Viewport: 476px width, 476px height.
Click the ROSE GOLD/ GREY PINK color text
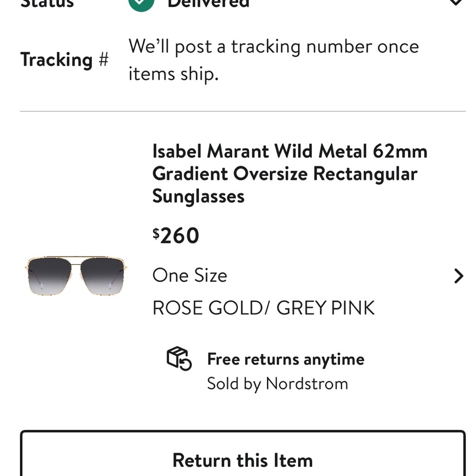(x=263, y=307)
